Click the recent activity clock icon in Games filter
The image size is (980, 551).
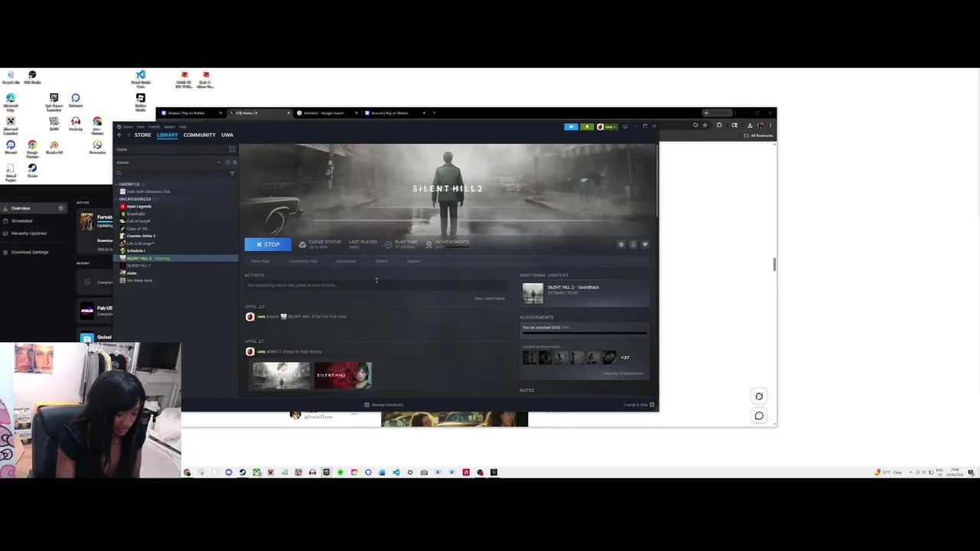tap(227, 162)
